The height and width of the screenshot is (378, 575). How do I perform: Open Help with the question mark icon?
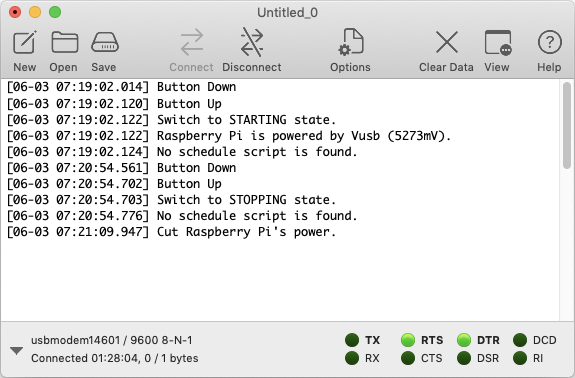click(549, 42)
